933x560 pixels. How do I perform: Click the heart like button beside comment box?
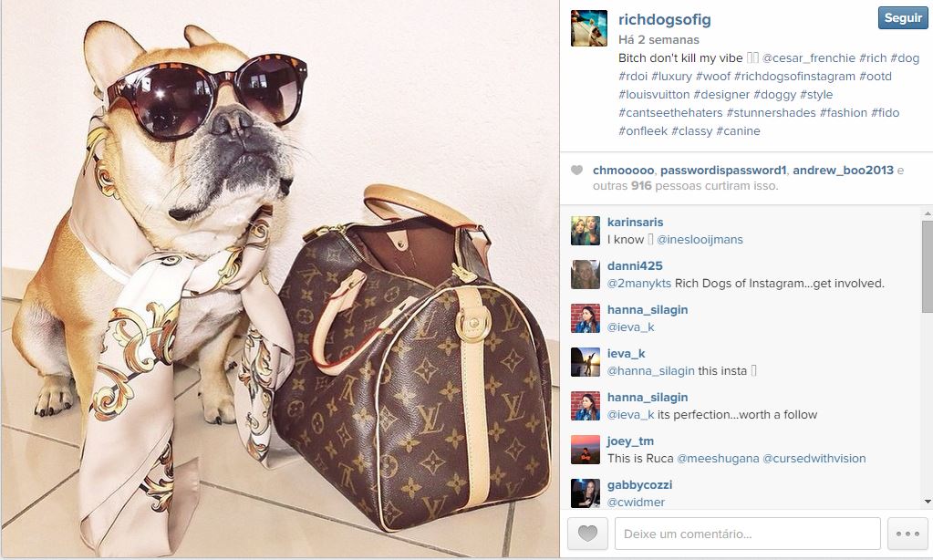(x=587, y=534)
